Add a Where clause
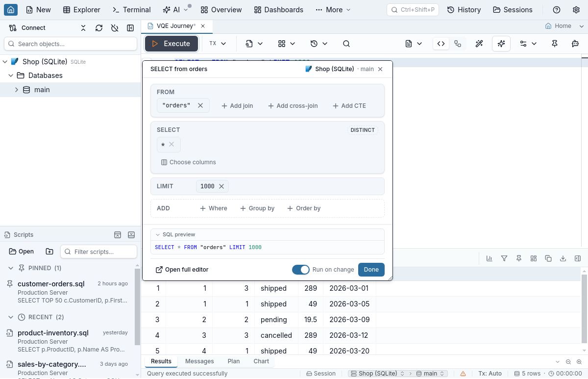Viewport: 588px width, 379px height. 214,208
